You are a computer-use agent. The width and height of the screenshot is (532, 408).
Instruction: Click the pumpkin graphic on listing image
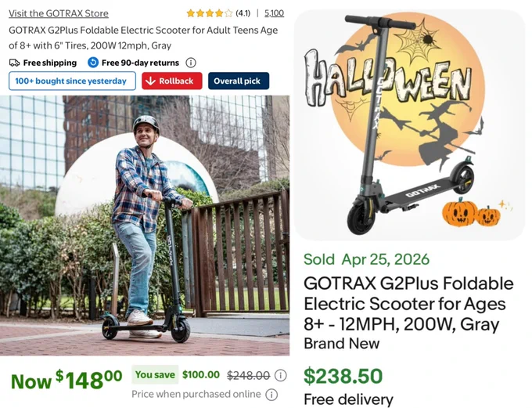(x=471, y=213)
